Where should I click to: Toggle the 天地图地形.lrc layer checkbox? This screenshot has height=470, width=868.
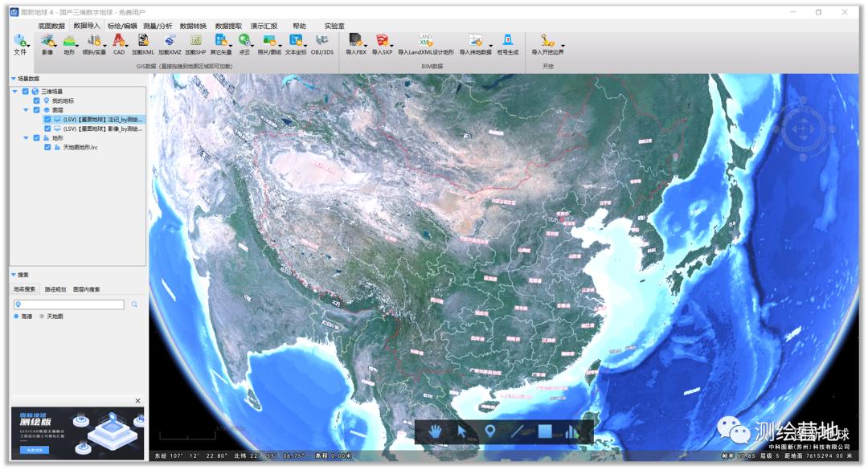(x=47, y=147)
